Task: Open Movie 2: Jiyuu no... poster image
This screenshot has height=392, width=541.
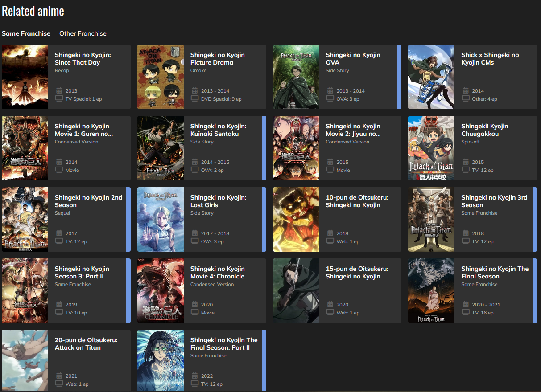Action: 296,148
